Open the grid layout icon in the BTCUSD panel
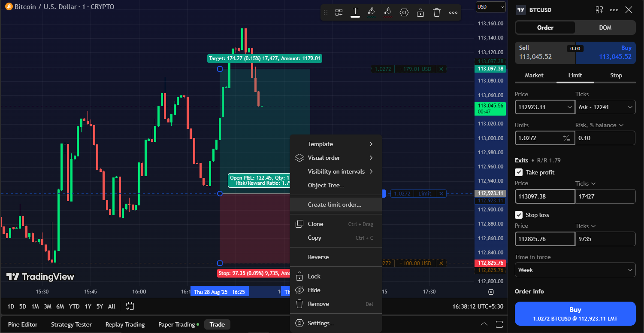 [x=599, y=9]
